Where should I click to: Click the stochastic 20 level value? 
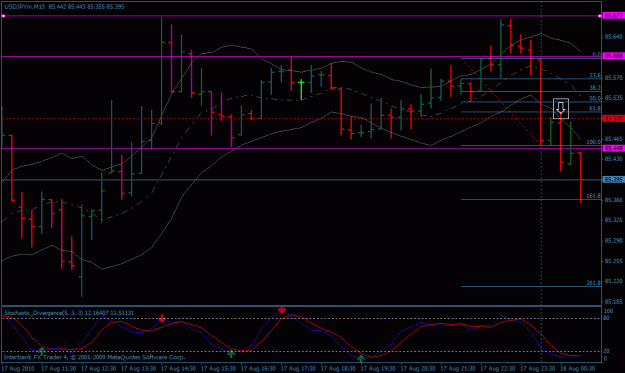click(x=606, y=351)
